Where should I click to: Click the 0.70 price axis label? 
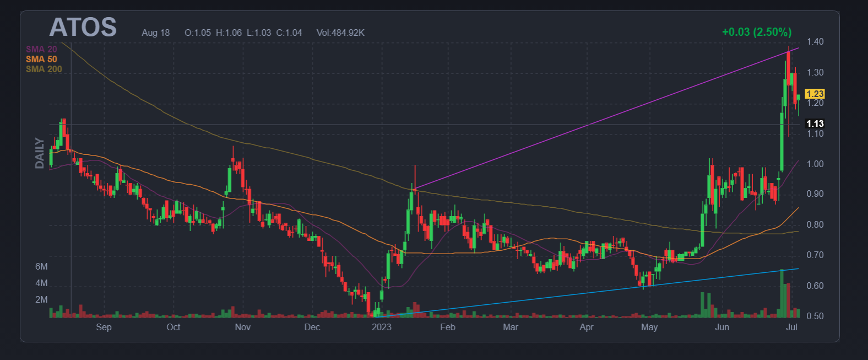pyautogui.click(x=815, y=255)
